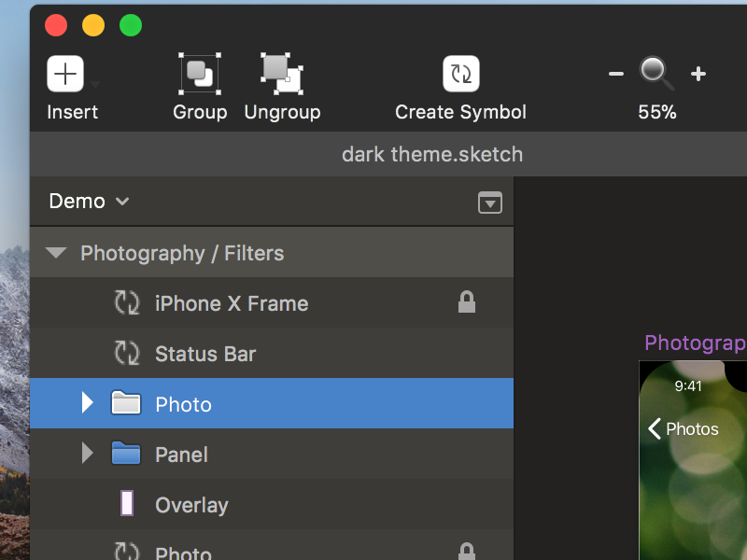Click the Panel folder icon
Viewport: 747px width, 560px height.
tap(125, 455)
